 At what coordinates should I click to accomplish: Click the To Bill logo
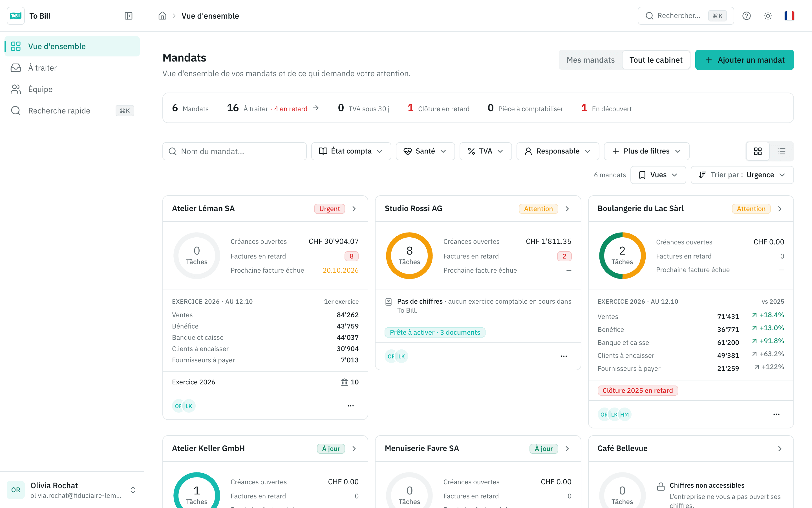tap(16, 16)
